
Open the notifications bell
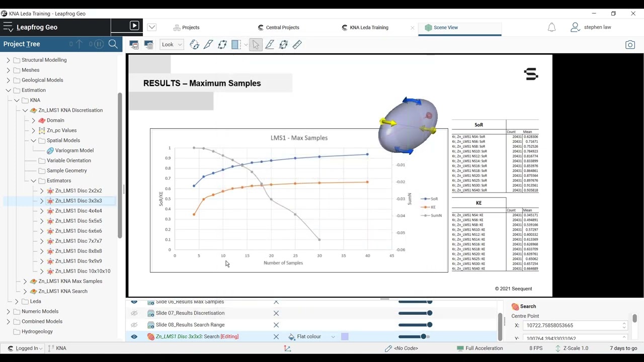pyautogui.click(x=551, y=27)
